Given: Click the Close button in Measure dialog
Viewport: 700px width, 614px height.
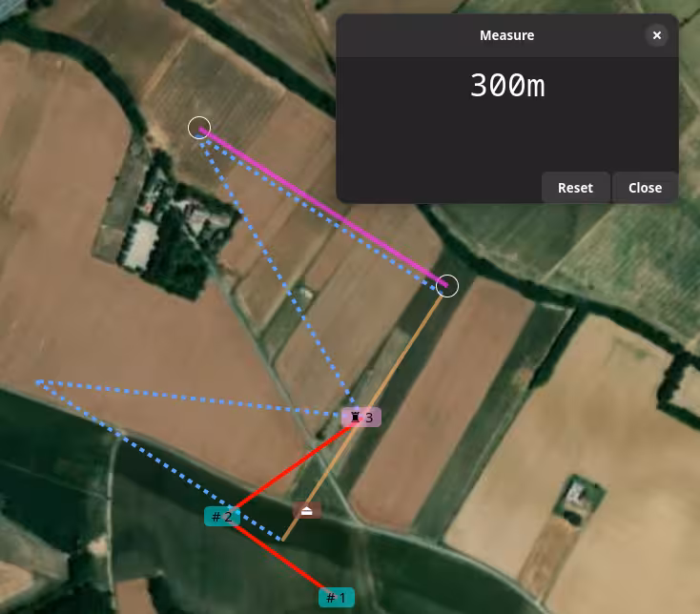Looking at the screenshot, I should [645, 188].
